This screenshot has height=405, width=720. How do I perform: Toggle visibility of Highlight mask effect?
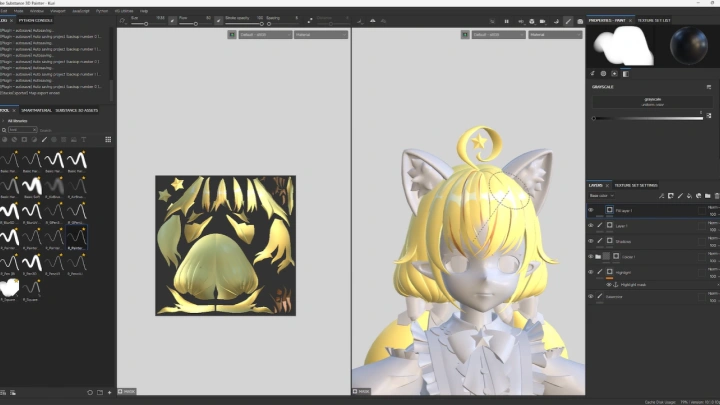coord(609,285)
